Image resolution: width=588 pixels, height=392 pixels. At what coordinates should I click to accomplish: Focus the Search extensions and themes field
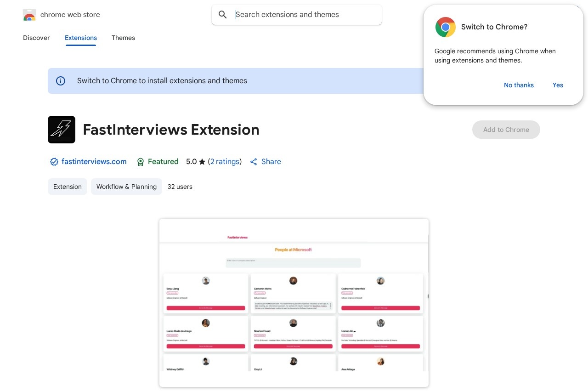click(x=303, y=15)
